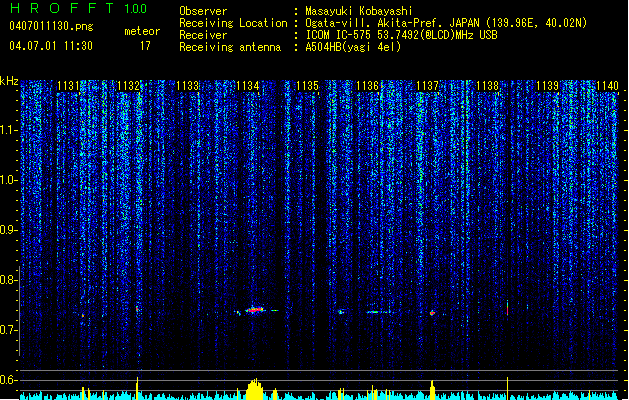Click the Receiver label
The height and width of the screenshot is (400, 629).
coord(203,35)
